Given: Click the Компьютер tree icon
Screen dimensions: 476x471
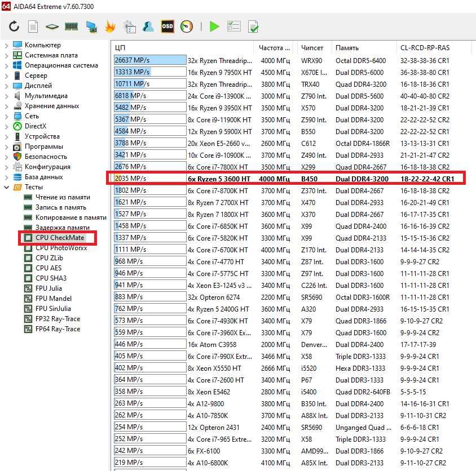Looking at the screenshot, I should click(x=17, y=45).
